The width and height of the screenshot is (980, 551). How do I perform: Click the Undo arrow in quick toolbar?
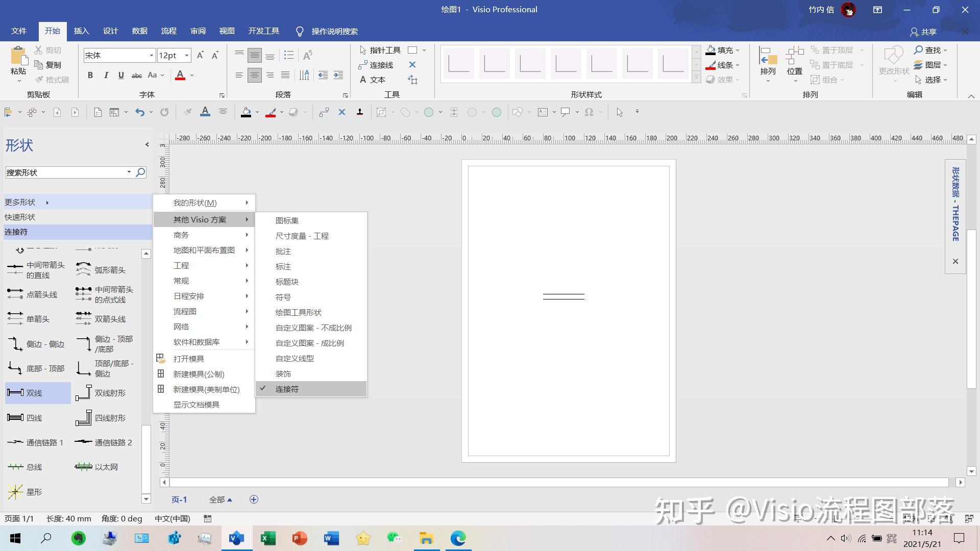[139, 112]
